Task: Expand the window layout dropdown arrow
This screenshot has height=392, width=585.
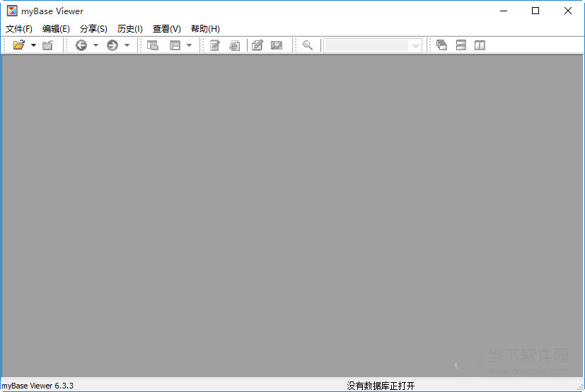Action: [x=189, y=45]
